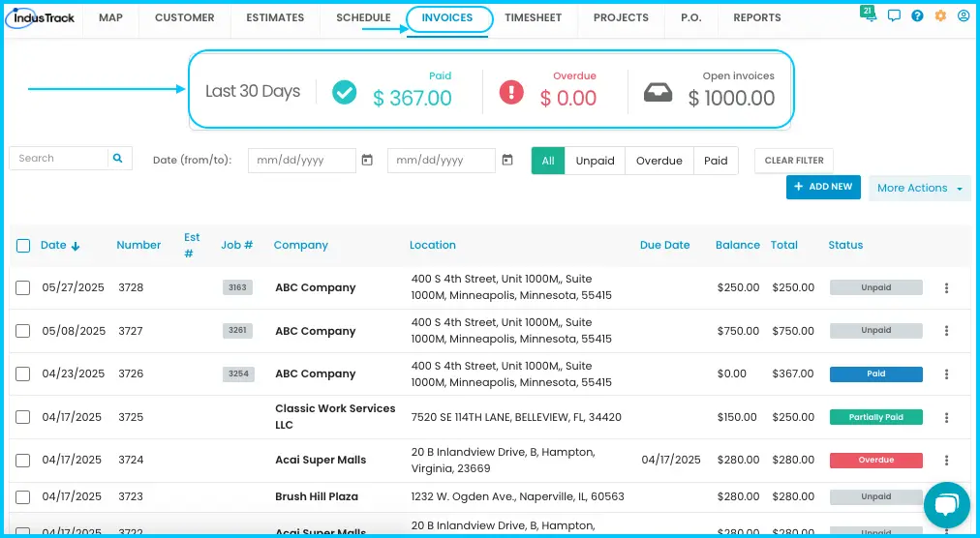Open the calendar picker for from date
The height and width of the screenshot is (538, 980).
click(x=367, y=161)
